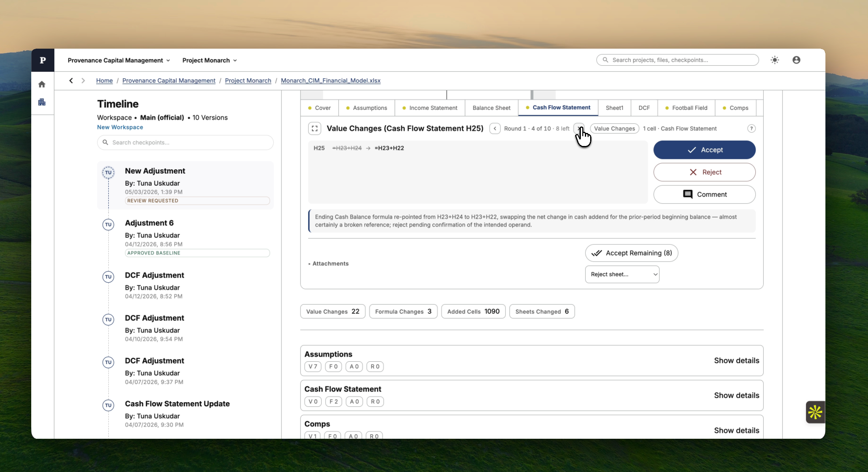Open the Provenance Capital Management dropdown
868x472 pixels.
119,60
